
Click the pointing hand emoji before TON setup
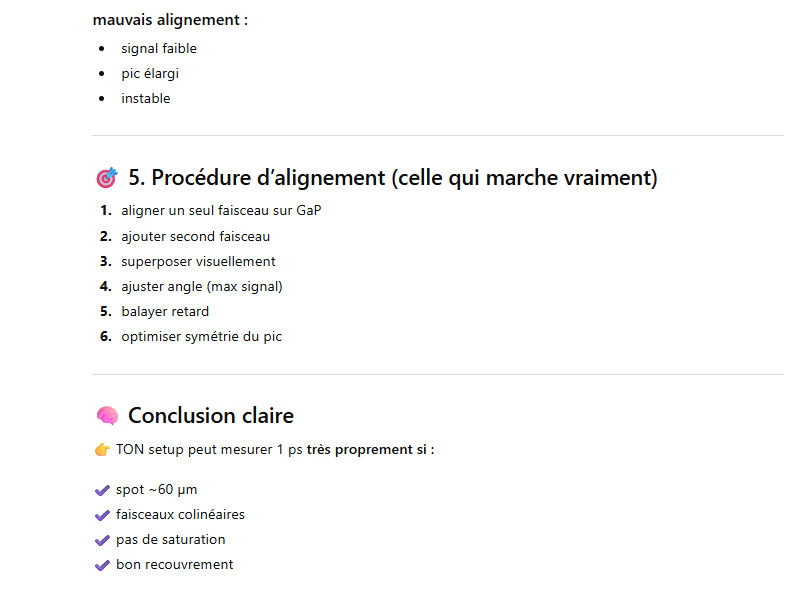(102, 450)
